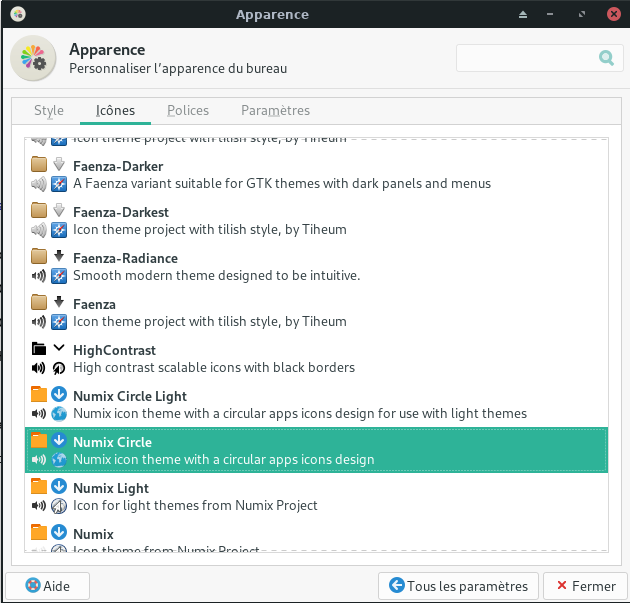Viewport: 630px width, 603px height.
Task: Click the Faenza-Darker folder preview icon
Action: tap(39, 166)
